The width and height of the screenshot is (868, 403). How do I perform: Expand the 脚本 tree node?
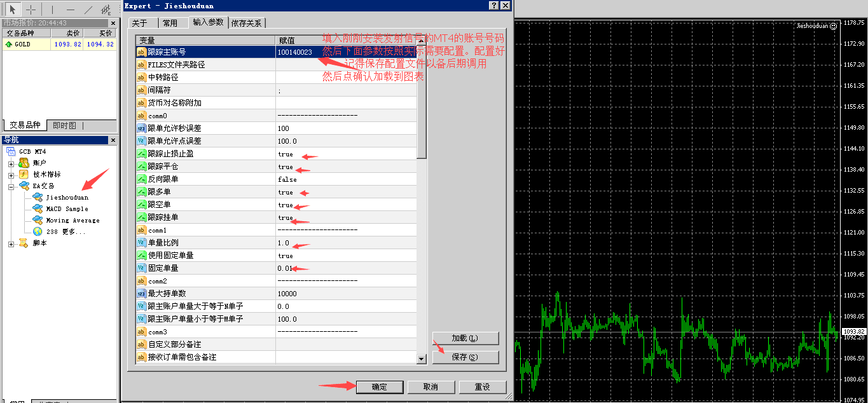click(x=11, y=243)
